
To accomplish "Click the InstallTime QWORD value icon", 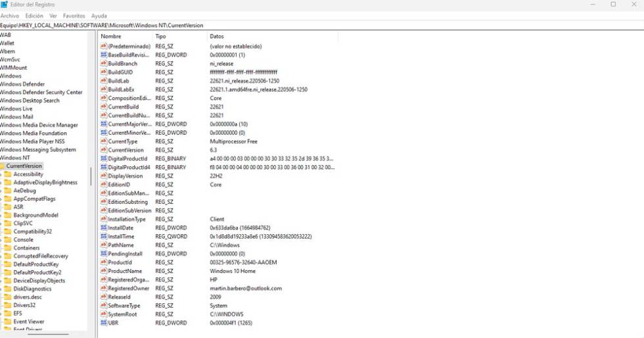I will pyautogui.click(x=104, y=237).
